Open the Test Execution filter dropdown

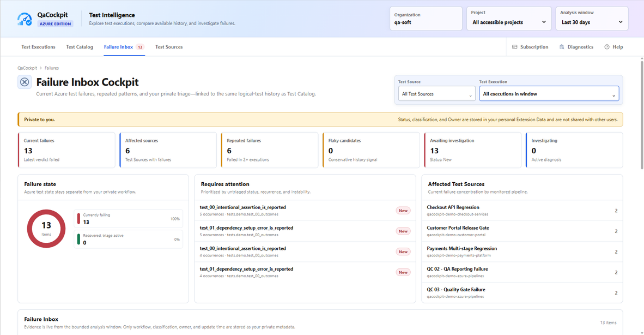[x=549, y=94]
